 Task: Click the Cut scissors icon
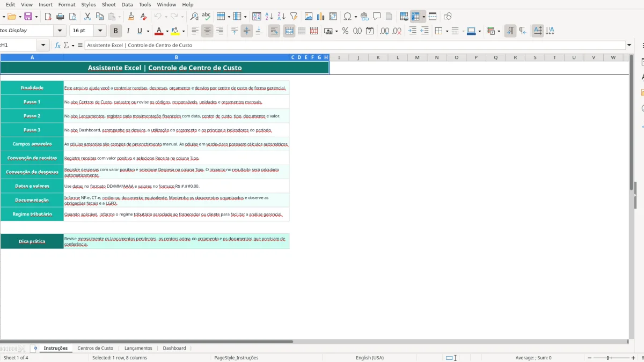(x=88, y=17)
